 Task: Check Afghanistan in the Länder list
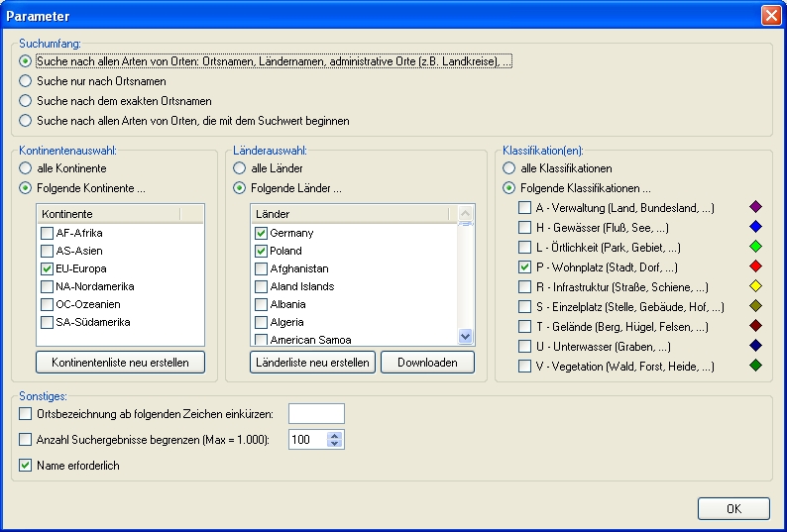[x=261, y=268]
